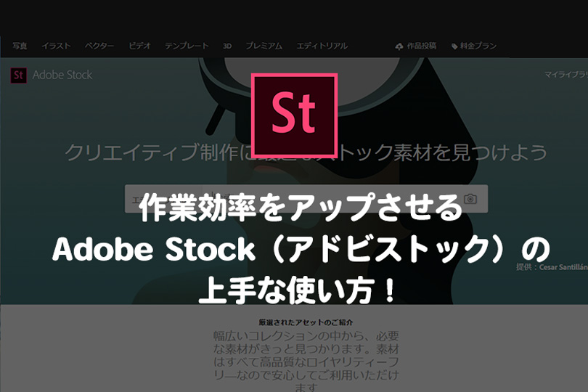588x392 pixels.
Task: Open the テンプレート category
Action: click(187, 46)
